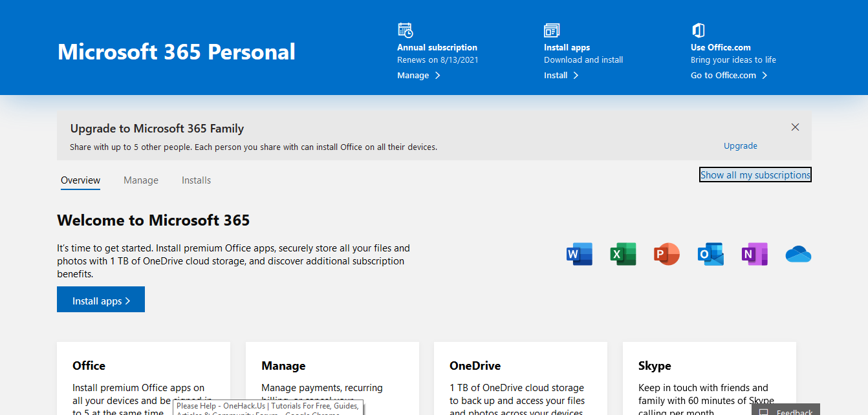Click Install link under Install apps header

pos(561,76)
